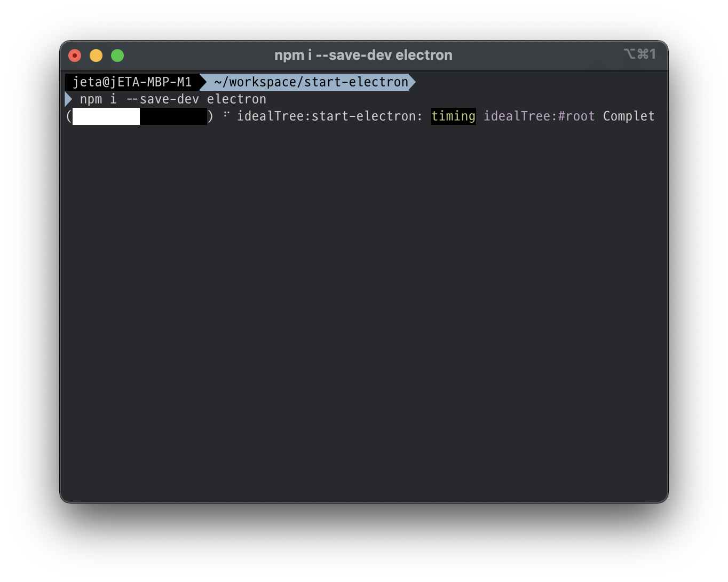The image size is (728, 582).
Task: Close the terminal window with red button
Action: click(x=75, y=56)
